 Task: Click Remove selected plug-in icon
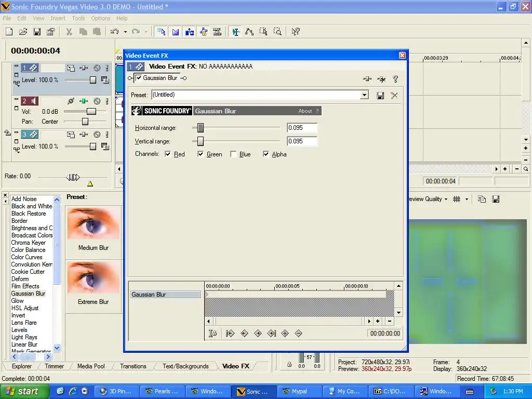tap(381, 79)
